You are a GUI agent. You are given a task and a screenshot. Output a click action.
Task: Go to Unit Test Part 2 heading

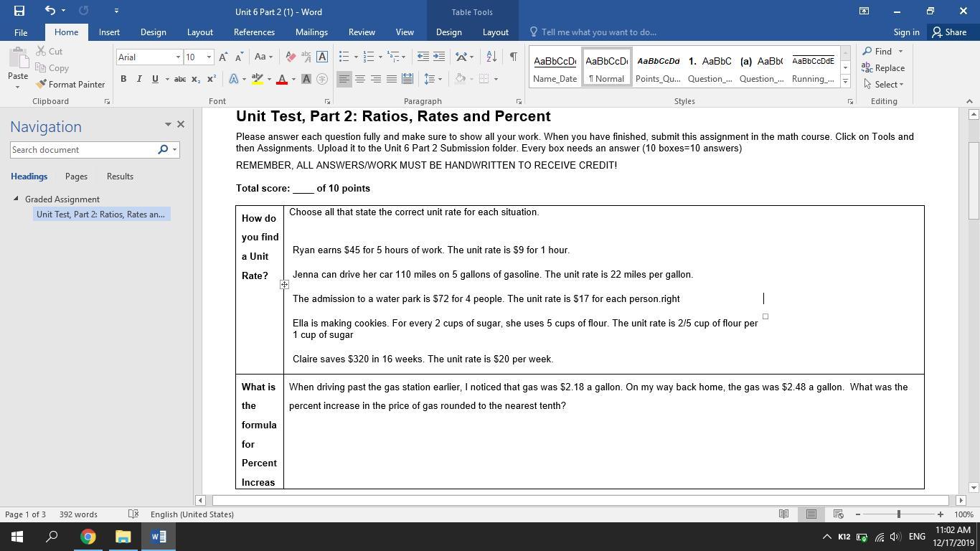pos(100,215)
